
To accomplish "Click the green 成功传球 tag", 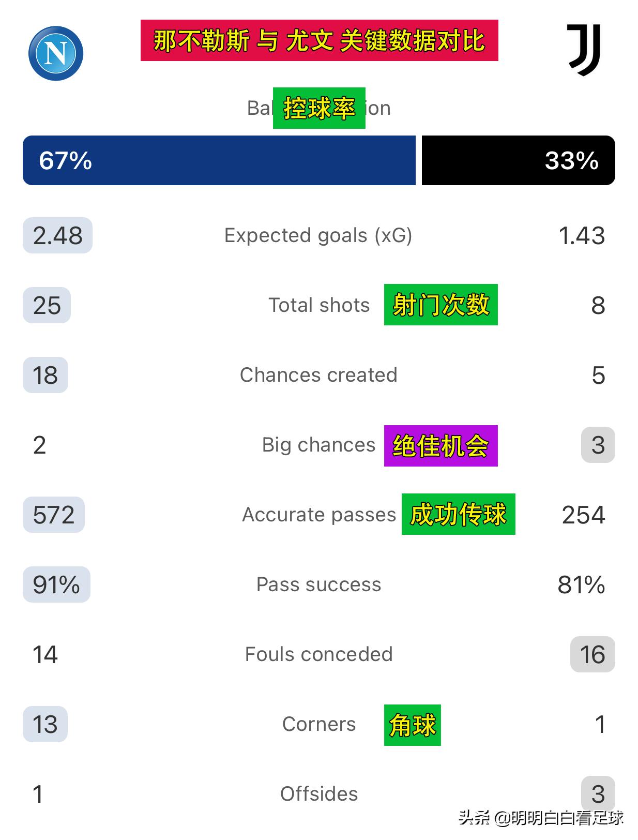I will coord(458,514).
